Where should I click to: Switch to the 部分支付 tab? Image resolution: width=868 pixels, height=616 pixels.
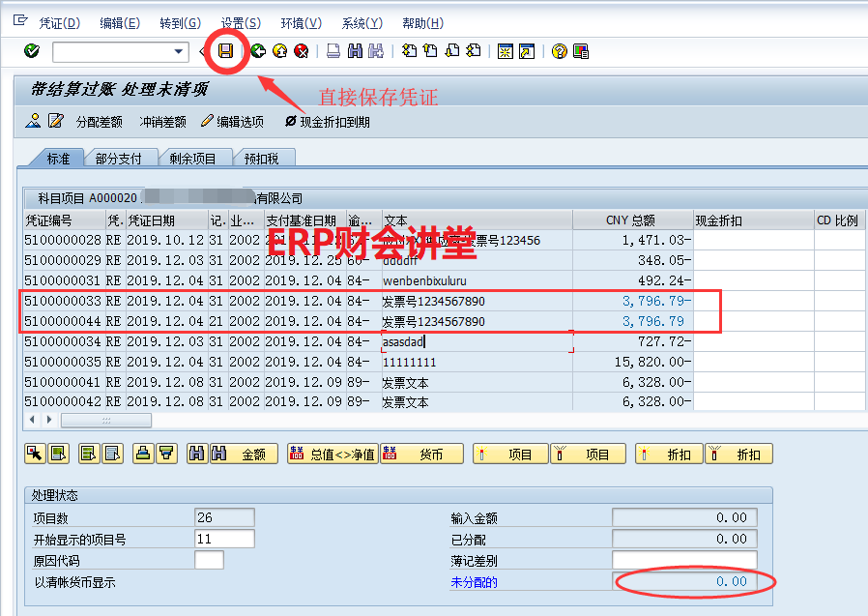[119, 159]
